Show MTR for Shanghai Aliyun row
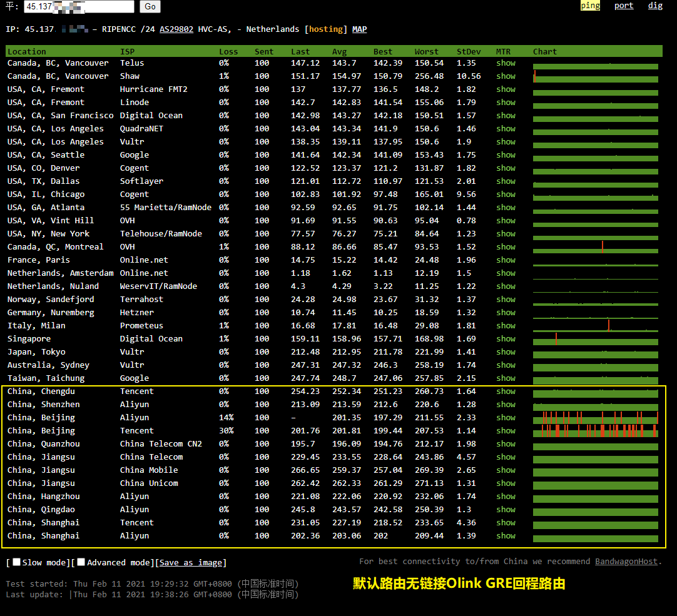Image resolution: width=677 pixels, height=616 pixels. pyautogui.click(x=506, y=536)
